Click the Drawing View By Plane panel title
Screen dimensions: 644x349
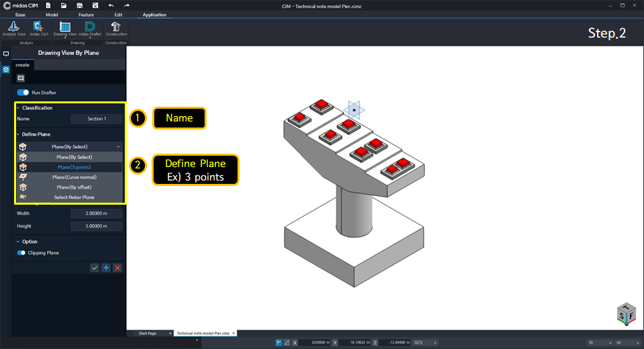tap(68, 52)
